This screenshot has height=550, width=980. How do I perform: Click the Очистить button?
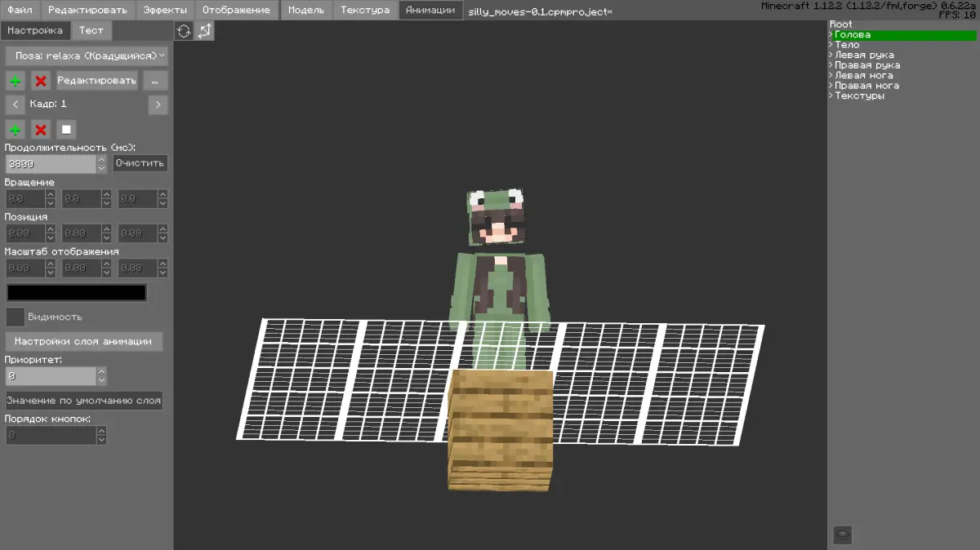pyautogui.click(x=140, y=163)
